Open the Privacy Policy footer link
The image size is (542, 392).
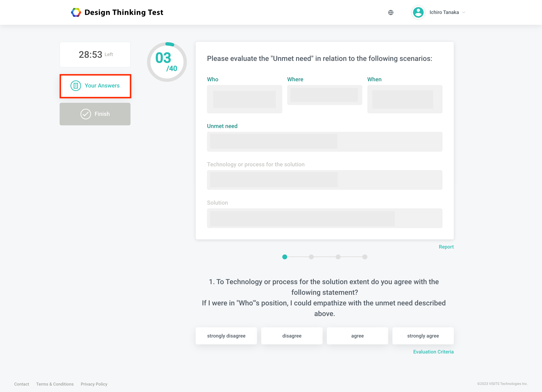pos(94,384)
